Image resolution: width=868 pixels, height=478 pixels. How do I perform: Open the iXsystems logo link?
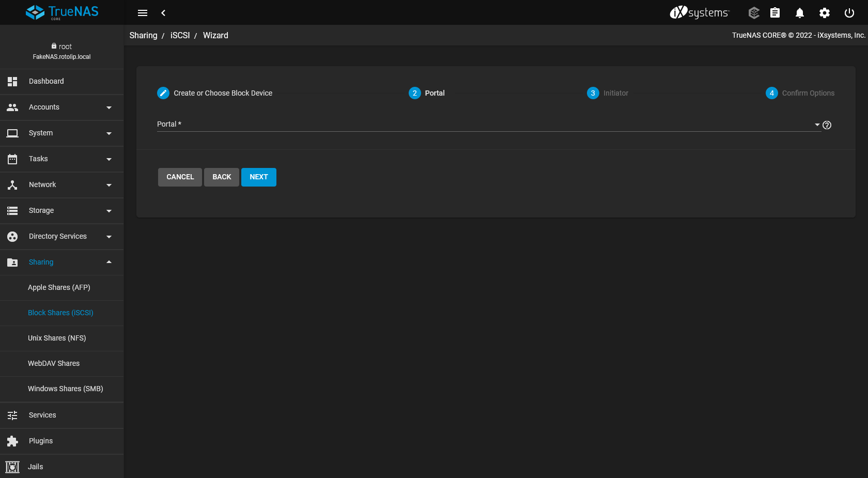[700, 12]
